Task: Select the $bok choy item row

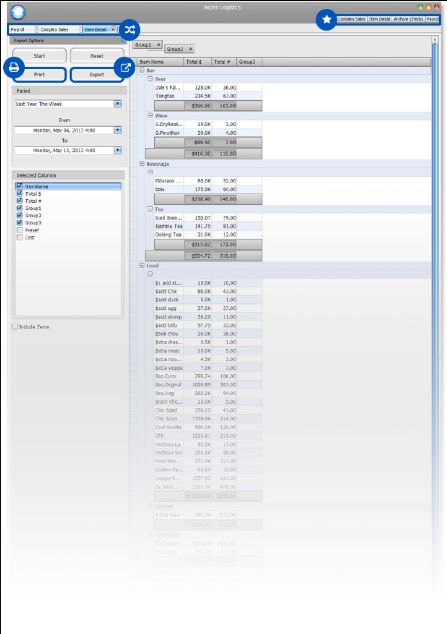Action: 208,334
